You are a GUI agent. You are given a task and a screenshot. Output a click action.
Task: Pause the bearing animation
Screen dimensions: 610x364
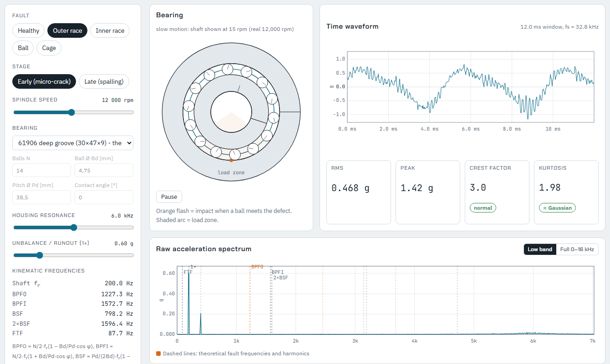pyautogui.click(x=169, y=197)
